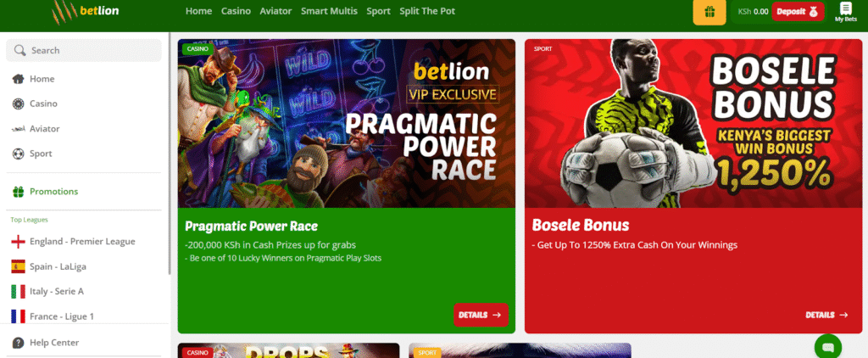Viewport: 868px width, 358px height.
Task: Click the Search input field
Action: pyautogui.click(x=84, y=50)
